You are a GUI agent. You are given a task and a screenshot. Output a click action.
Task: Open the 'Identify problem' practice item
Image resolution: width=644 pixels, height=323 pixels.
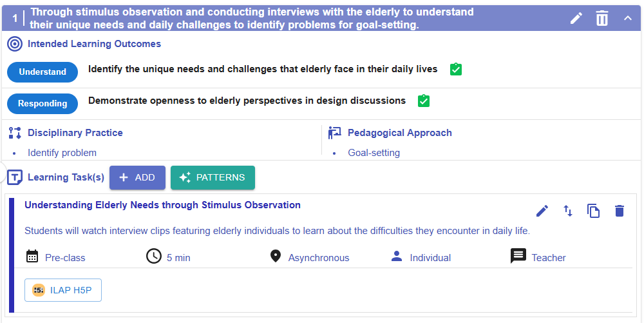[x=62, y=153]
